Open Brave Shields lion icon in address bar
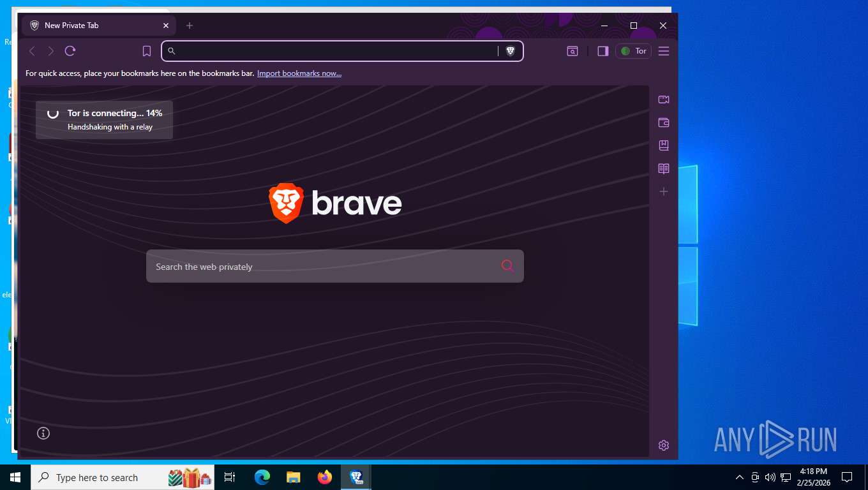The width and height of the screenshot is (868, 490). 510,51
